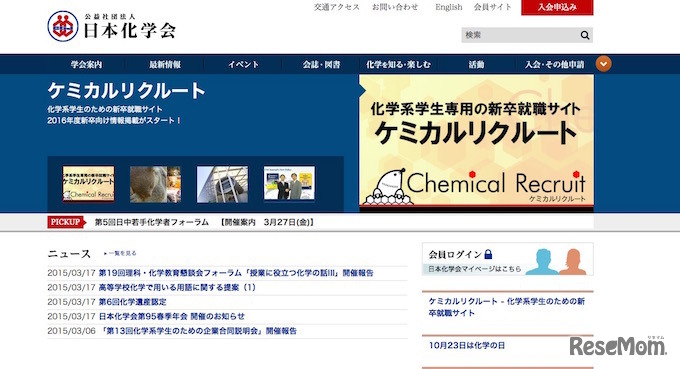
Task: Switch to the English site
Action: click(448, 7)
